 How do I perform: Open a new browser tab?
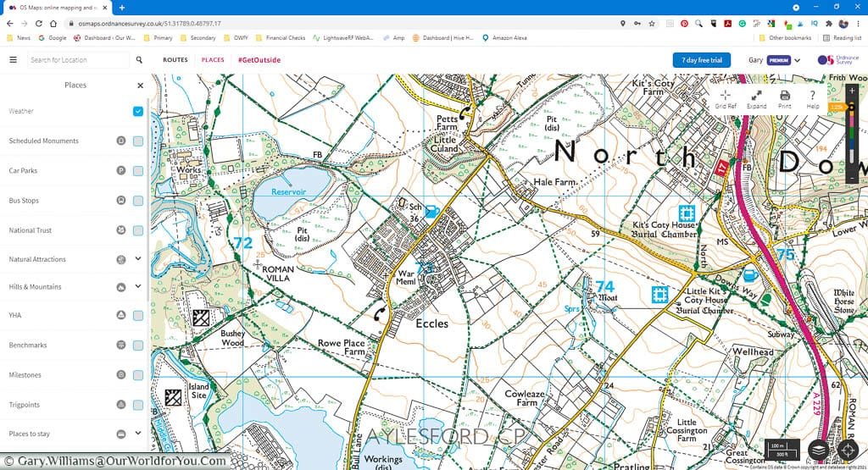(122, 8)
